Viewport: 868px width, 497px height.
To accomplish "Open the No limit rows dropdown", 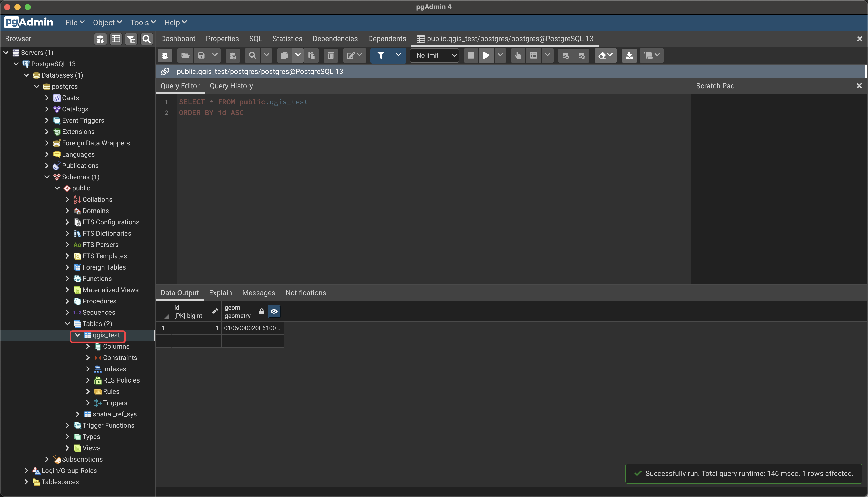I will (434, 55).
